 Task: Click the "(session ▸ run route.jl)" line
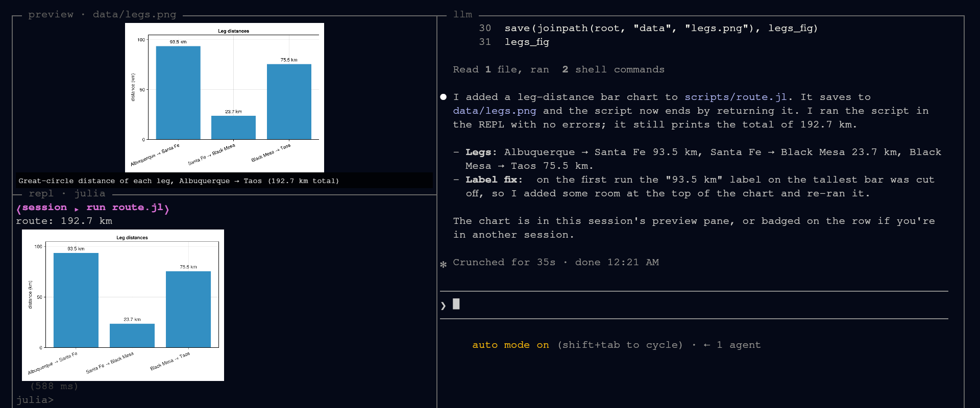tap(92, 207)
